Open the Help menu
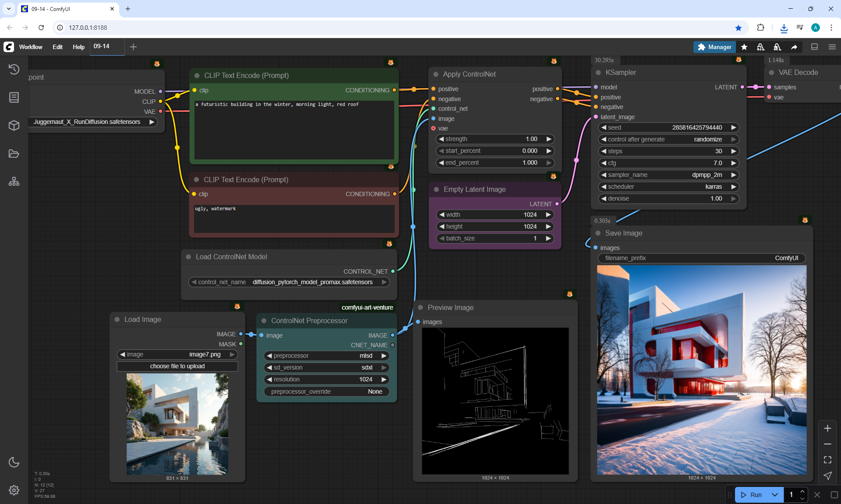 tap(78, 47)
